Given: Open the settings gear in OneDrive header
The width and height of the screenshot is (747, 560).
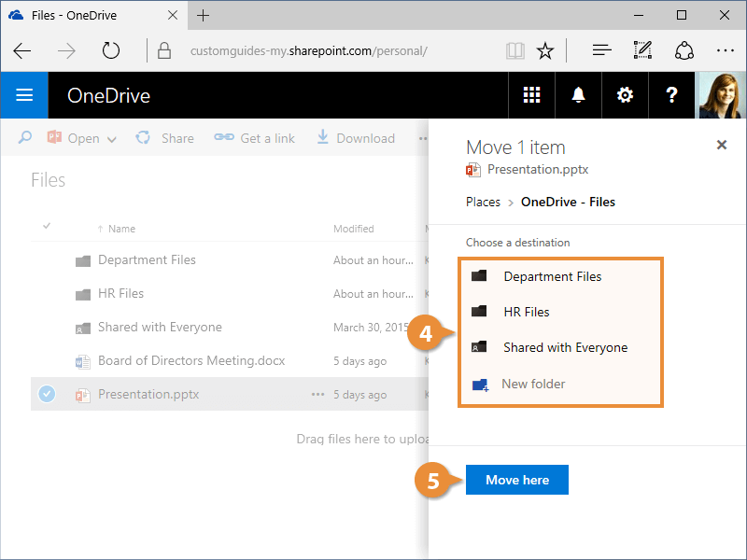Looking at the screenshot, I should (x=625, y=95).
